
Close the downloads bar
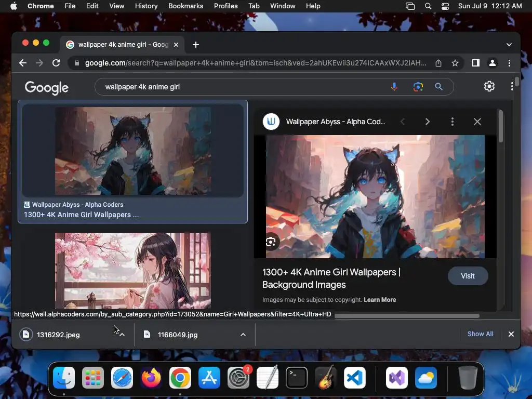point(511,334)
